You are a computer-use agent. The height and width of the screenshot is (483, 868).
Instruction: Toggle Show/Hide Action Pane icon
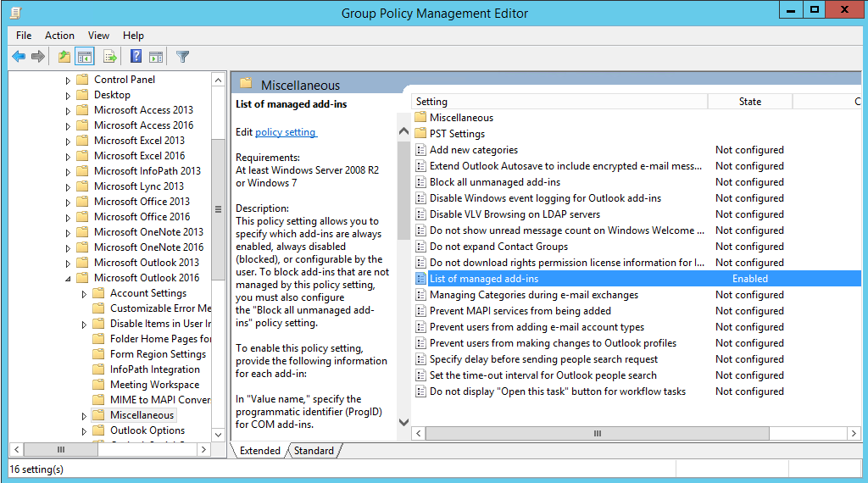156,57
